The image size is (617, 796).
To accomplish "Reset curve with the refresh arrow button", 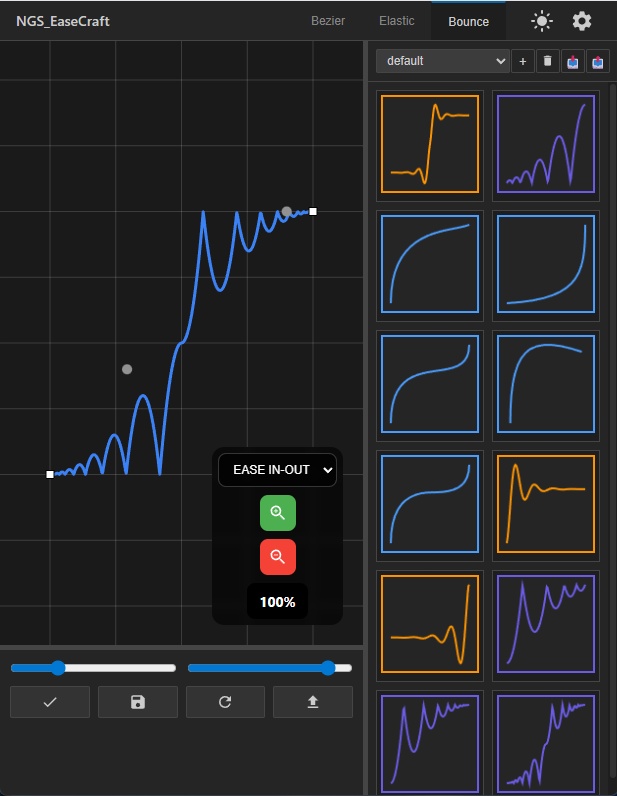I will (x=225, y=702).
